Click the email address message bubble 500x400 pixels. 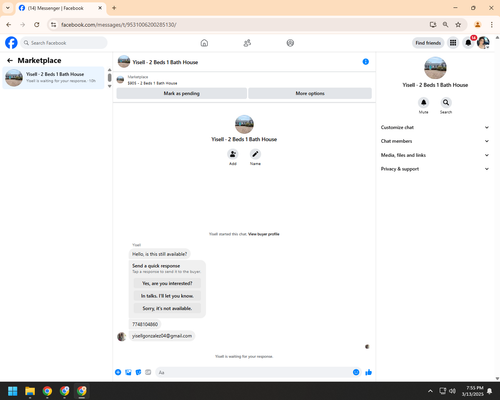click(x=162, y=336)
